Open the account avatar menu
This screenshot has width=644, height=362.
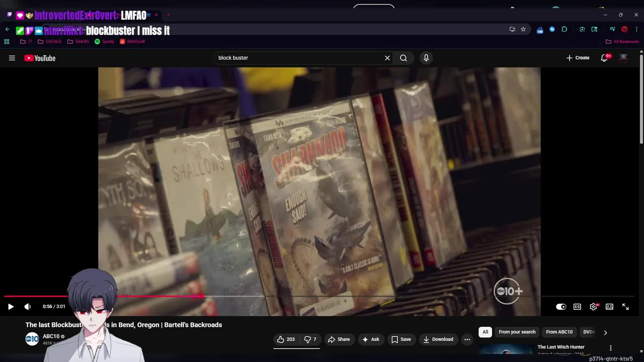(623, 58)
